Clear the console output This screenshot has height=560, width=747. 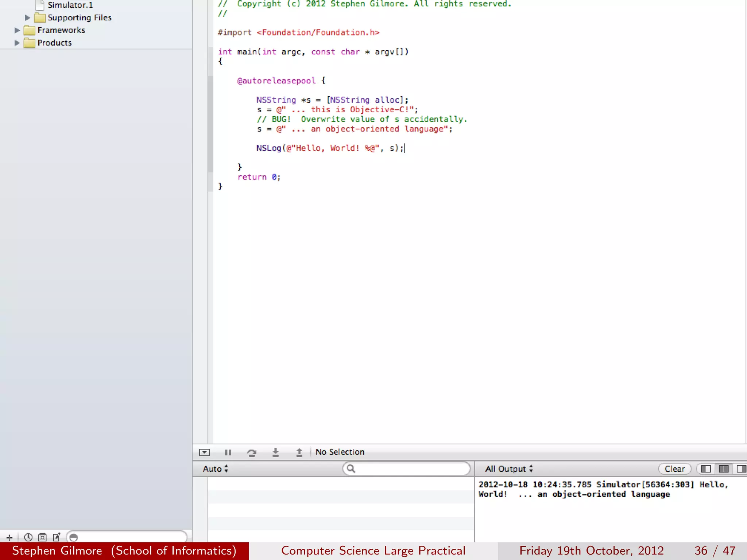click(674, 469)
